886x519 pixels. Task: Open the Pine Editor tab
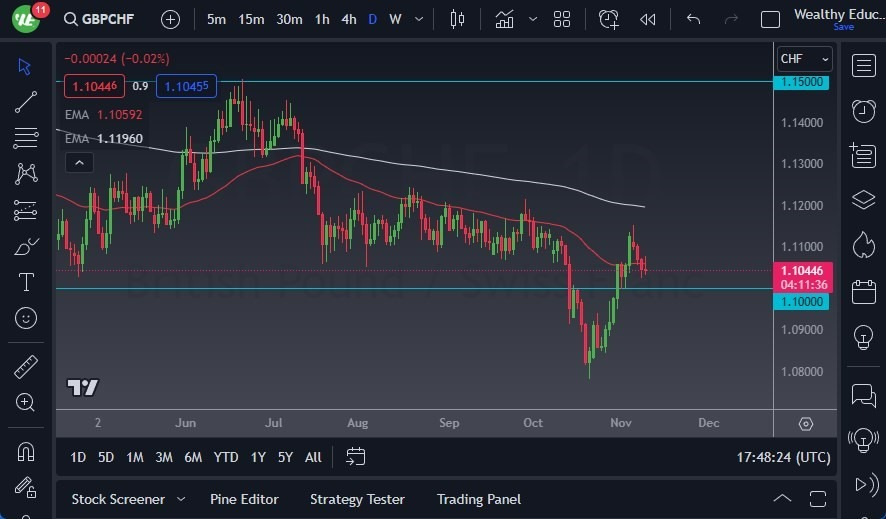click(x=244, y=499)
